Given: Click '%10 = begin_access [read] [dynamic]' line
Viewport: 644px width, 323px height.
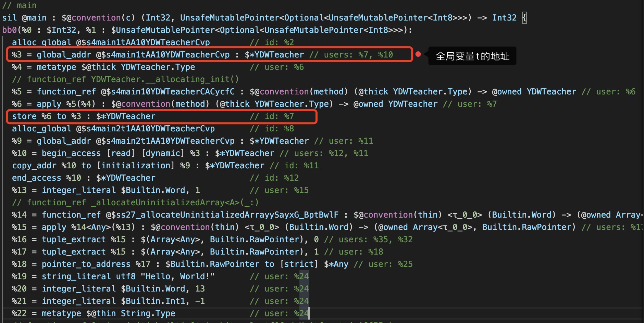Looking at the screenshot, I should tap(190, 153).
